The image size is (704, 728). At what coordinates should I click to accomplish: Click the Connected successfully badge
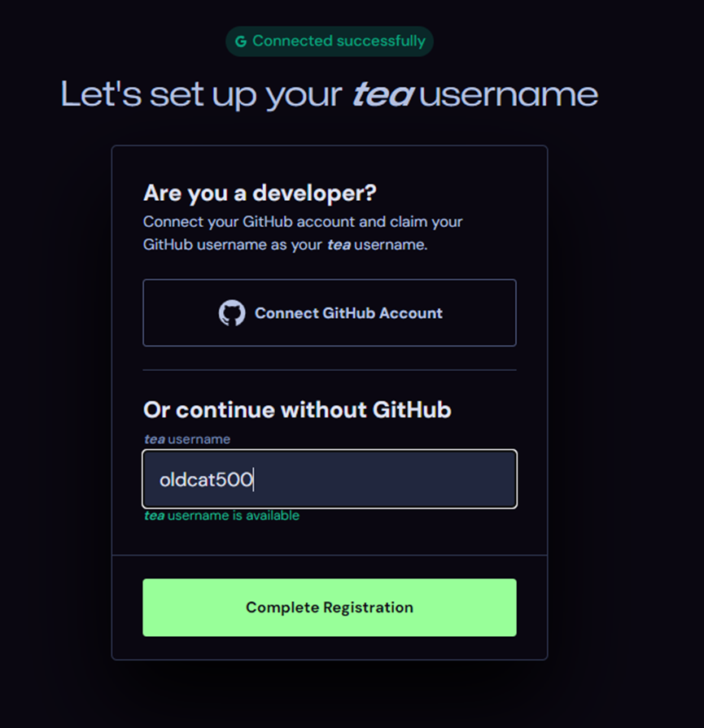[330, 41]
